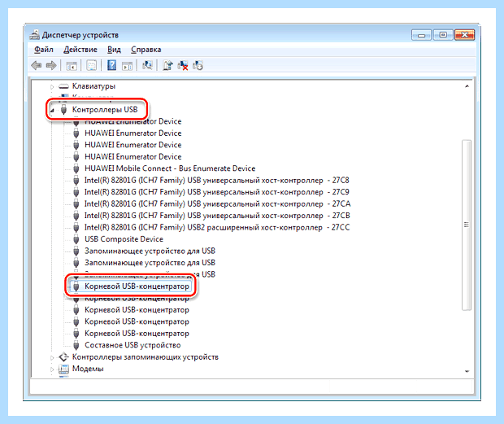Click the Диспетчер устройств title bar icon

pyautogui.click(x=34, y=35)
